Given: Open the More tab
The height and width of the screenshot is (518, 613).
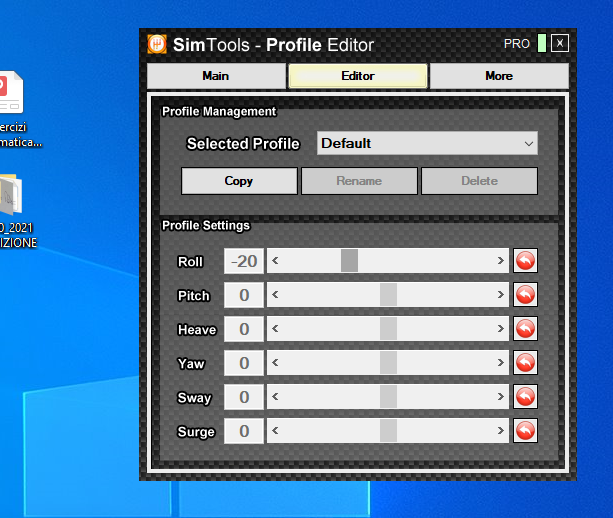Looking at the screenshot, I should click(x=499, y=76).
